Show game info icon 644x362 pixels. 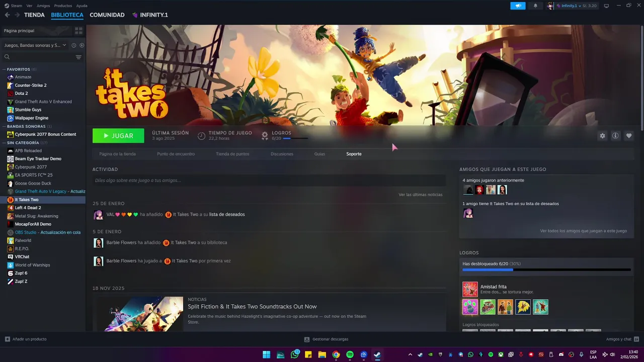click(x=615, y=136)
